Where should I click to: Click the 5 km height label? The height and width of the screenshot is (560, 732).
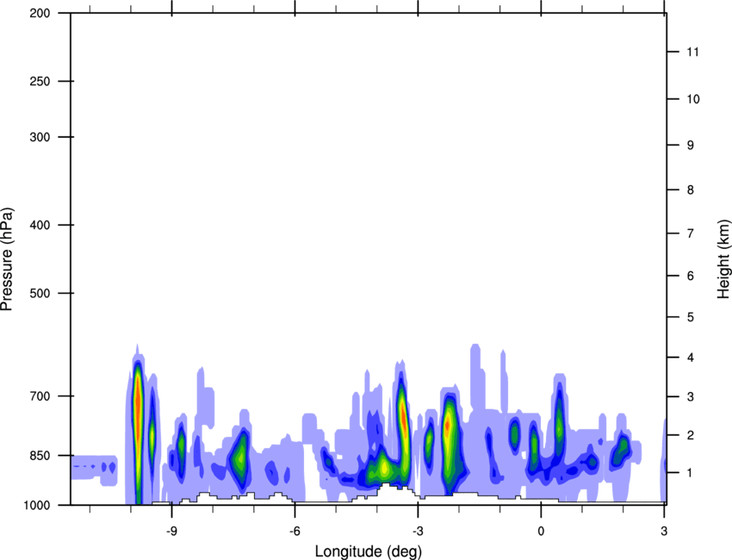click(x=691, y=318)
